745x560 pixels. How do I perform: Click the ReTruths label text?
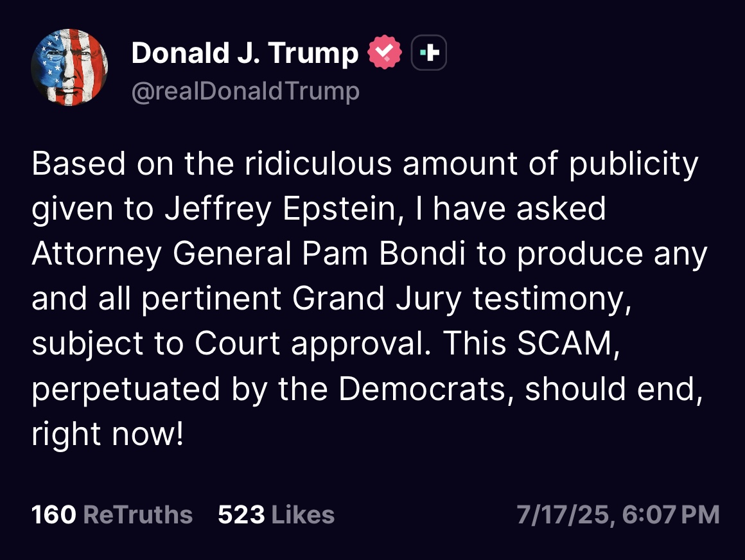click(138, 514)
